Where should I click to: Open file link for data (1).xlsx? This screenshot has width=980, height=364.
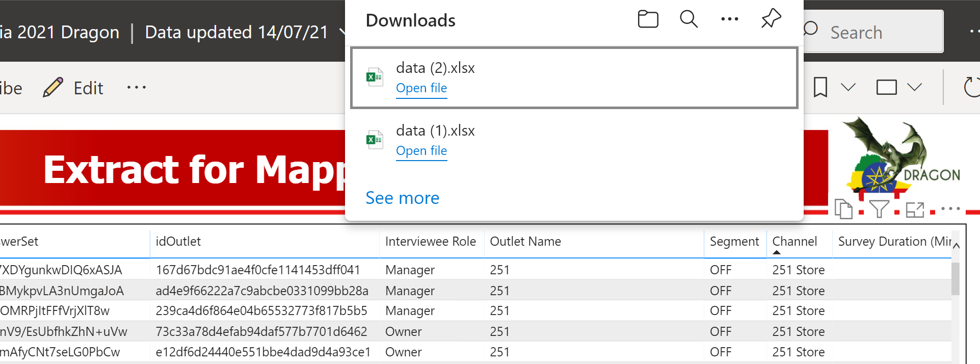click(421, 151)
